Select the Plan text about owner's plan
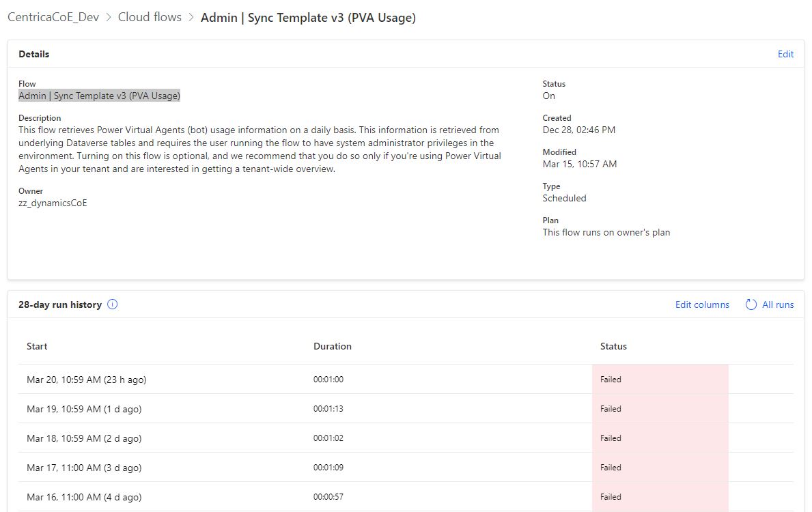The width and height of the screenshot is (812, 512). [x=606, y=232]
